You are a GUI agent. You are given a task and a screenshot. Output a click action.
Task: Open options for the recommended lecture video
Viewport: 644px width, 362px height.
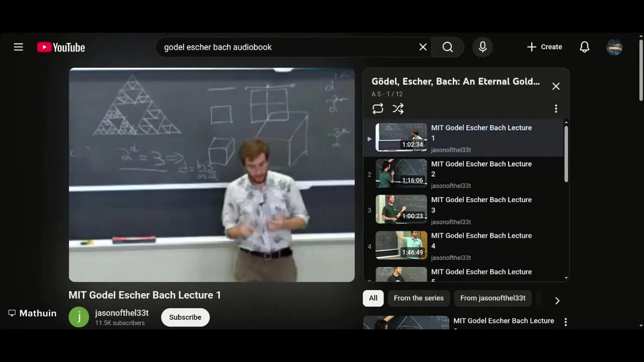566,322
